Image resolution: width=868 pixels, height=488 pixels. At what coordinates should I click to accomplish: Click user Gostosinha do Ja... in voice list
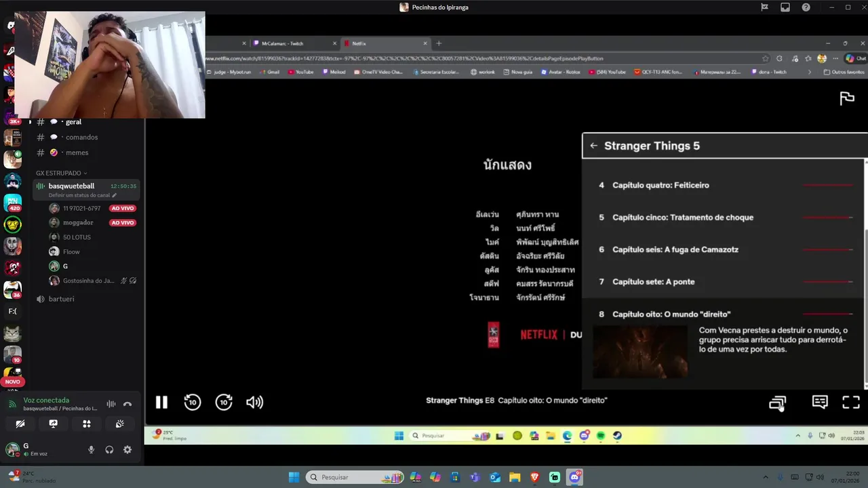[88, 281]
